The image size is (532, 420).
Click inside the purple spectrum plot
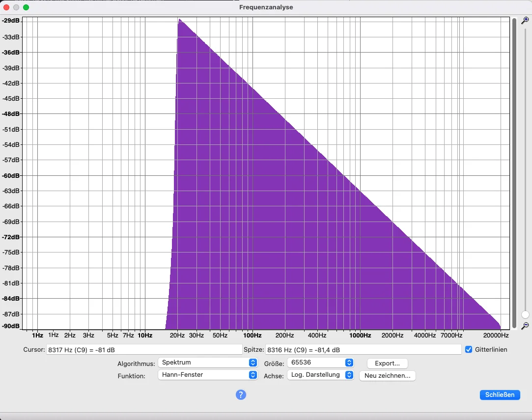(x=270, y=221)
